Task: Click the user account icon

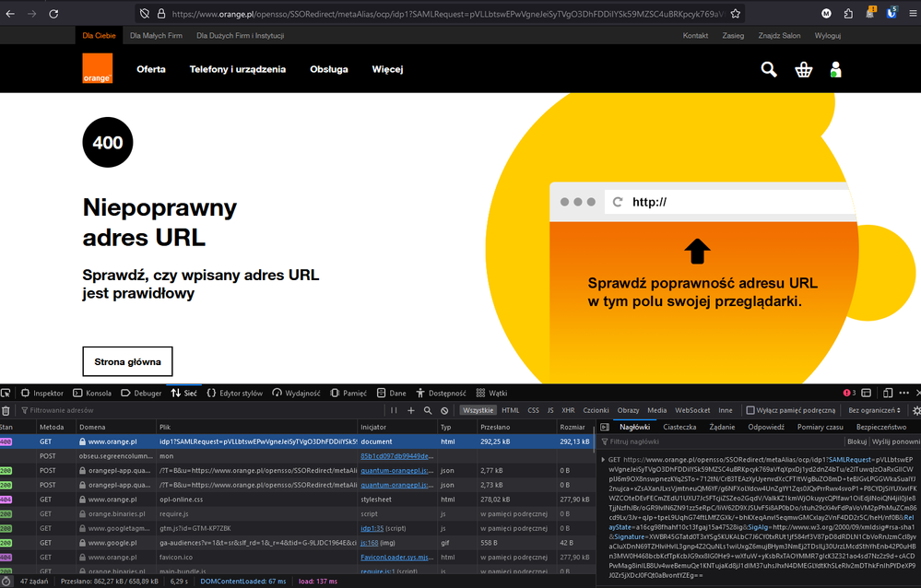Action: pos(835,69)
